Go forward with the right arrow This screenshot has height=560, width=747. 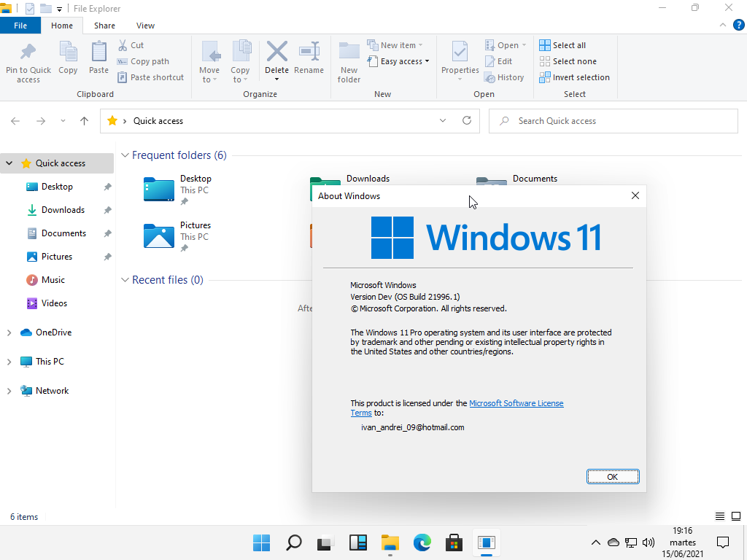pos(41,121)
